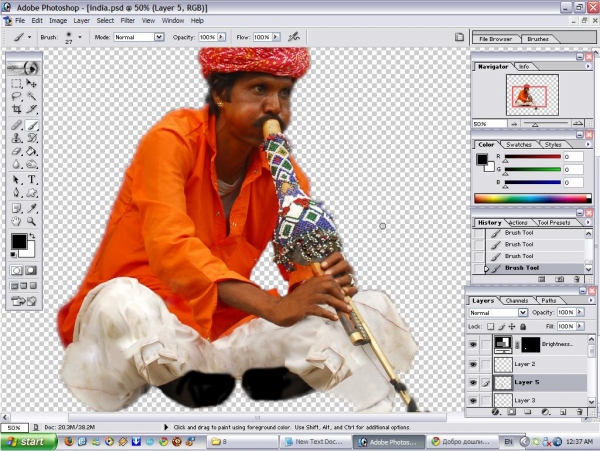
Task: Open the Image menu
Action: pyautogui.click(x=58, y=21)
